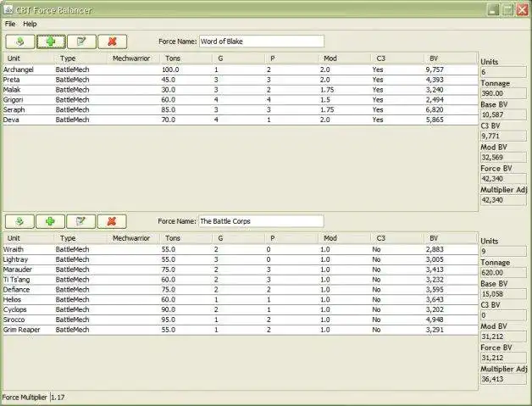Click the red X remove unit button for Word of Blake
This screenshot has height=406, width=532.
tap(113, 42)
